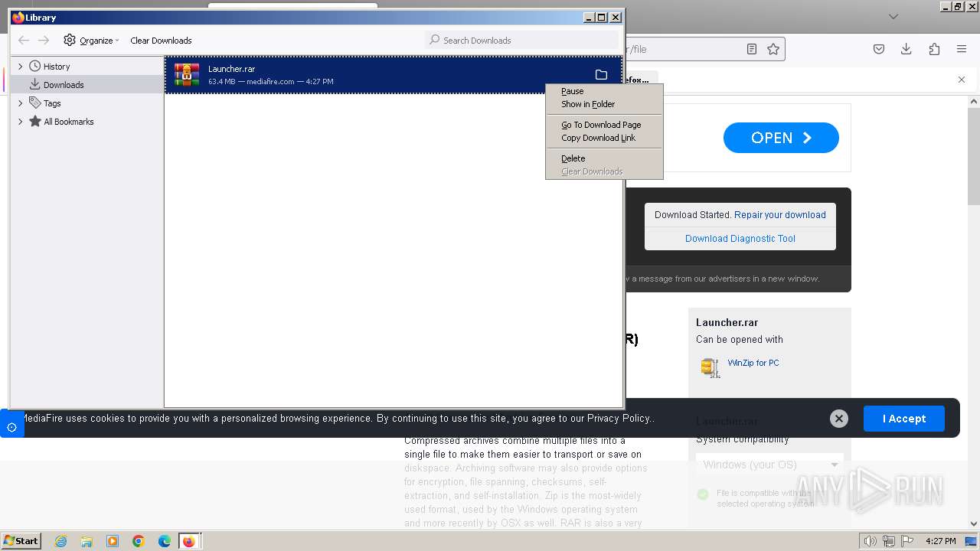Click the blue OPEN ad button

click(x=781, y=138)
